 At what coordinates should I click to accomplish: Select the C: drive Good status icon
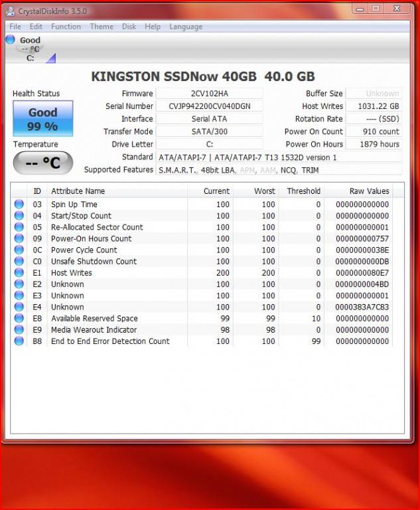(x=11, y=40)
